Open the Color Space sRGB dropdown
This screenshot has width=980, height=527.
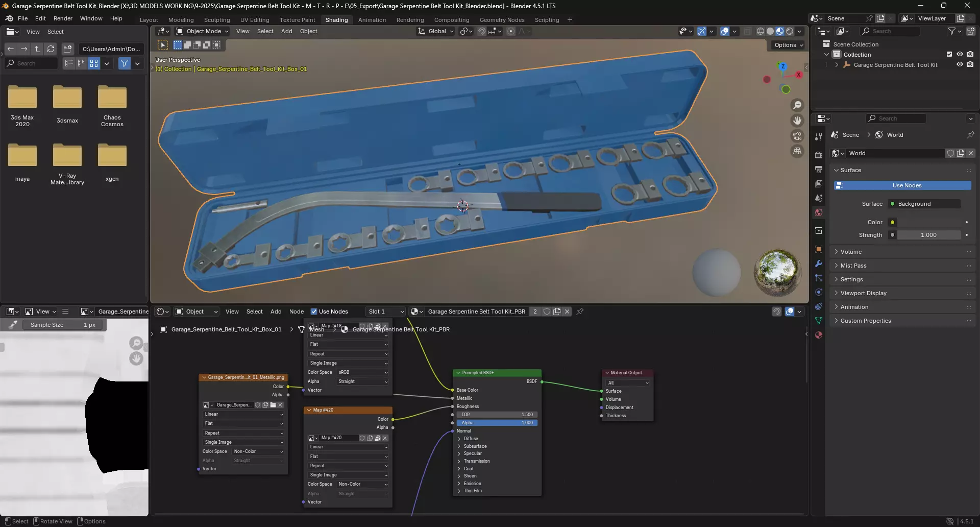click(363, 372)
